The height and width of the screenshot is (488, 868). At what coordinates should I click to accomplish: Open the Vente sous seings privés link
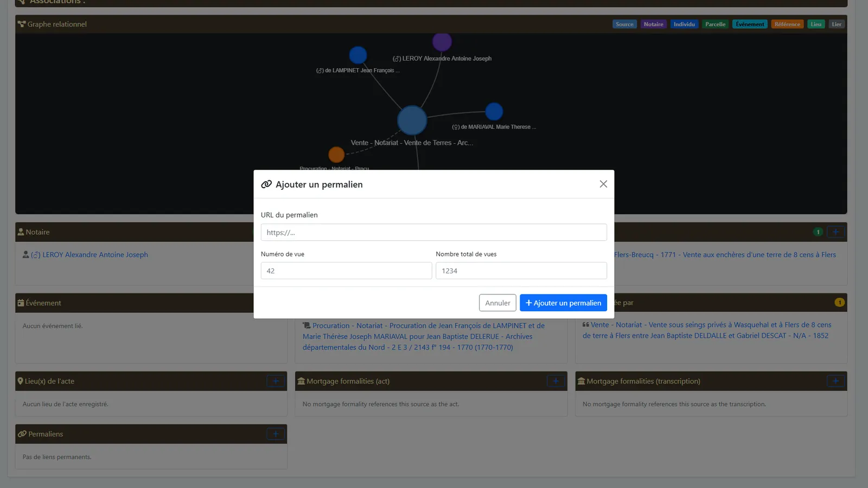[707, 330]
